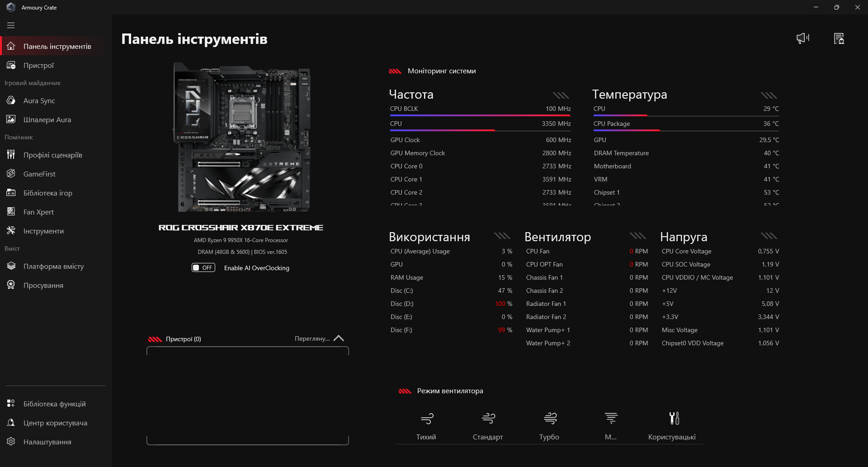This screenshot has height=467, width=868.
Task: Collapse the Пристрої (0) panel chevron
Action: click(339, 338)
